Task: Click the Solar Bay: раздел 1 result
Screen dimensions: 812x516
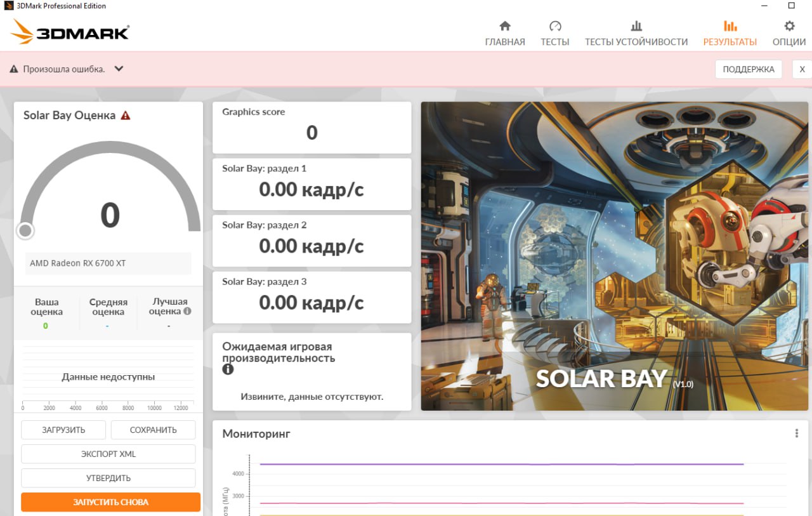Action: tap(311, 184)
